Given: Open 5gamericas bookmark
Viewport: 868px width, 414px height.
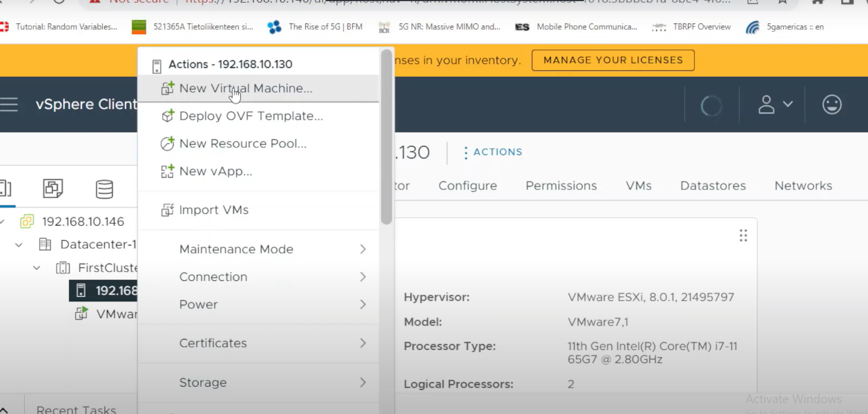Looking at the screenshot, I should pyautogui.click(x=785, y=27).
